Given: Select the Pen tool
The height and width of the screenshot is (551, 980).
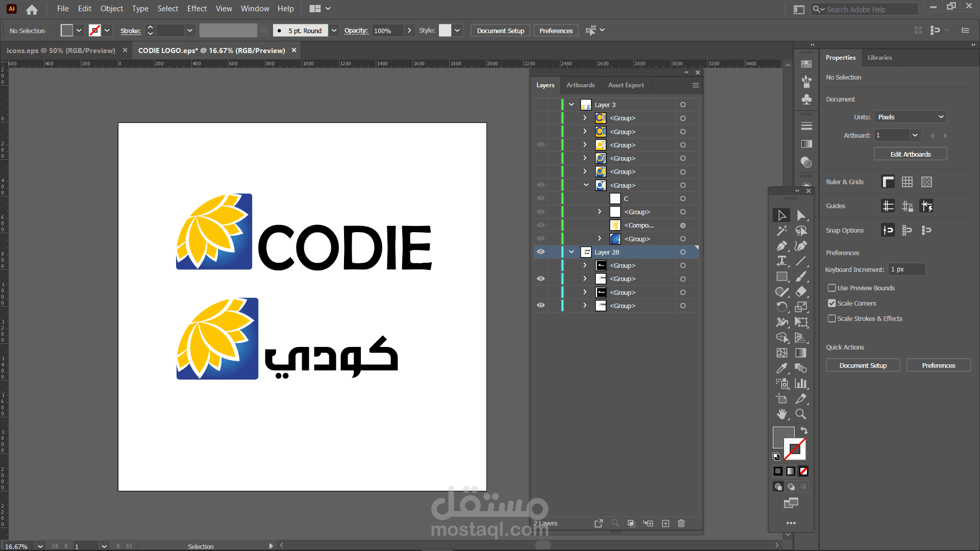Looking at the screenshot, I should tap(781, 246).
